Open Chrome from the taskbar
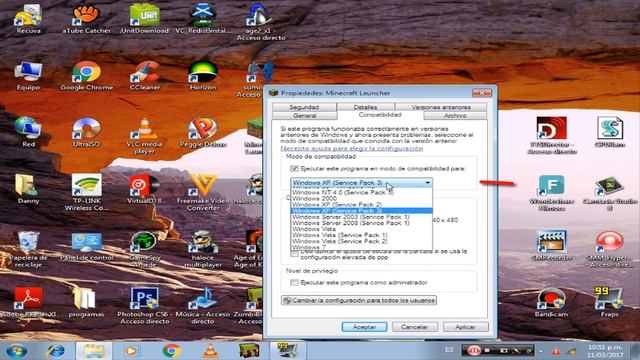This screenshot has height=360, width=640. [171, 351]
